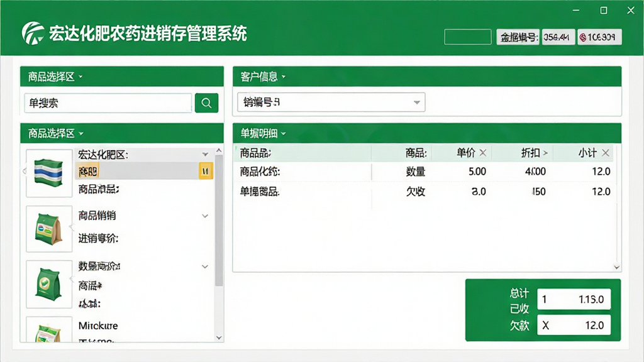Maximize the application window
The width and height of the screenshot is (644, 362).
(603, 10)
